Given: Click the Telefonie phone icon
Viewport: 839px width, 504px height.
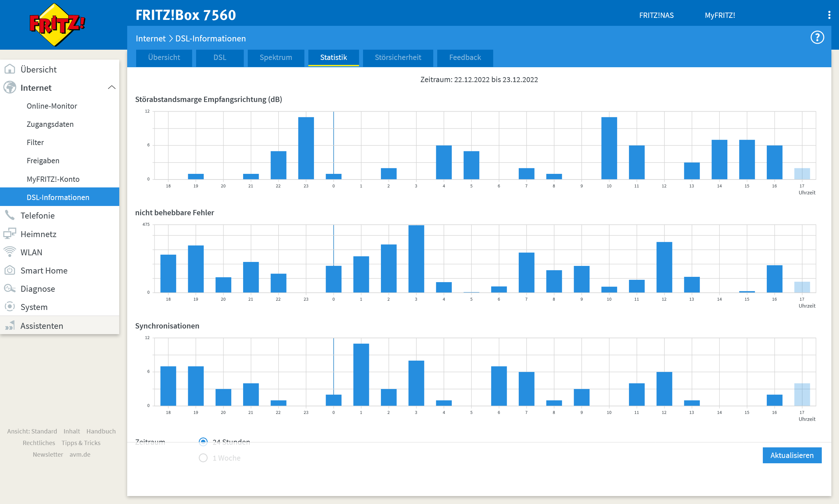Looking at the screenshot, I should click(x=10, y=215).
